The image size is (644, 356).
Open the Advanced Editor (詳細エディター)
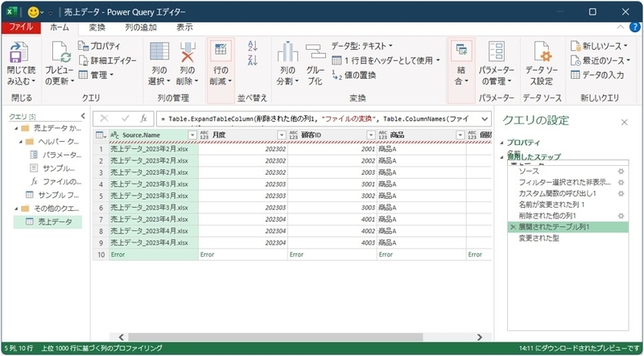(107, 60)
